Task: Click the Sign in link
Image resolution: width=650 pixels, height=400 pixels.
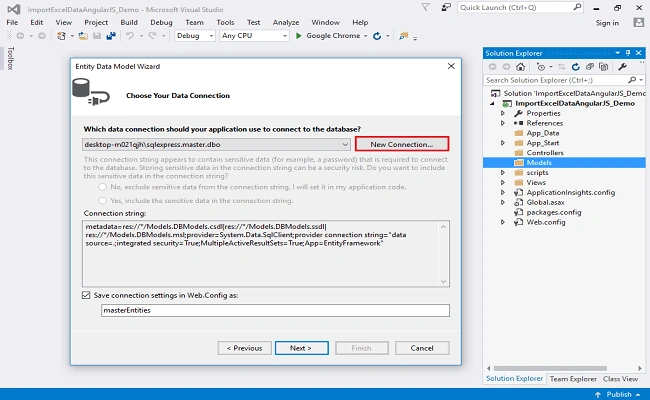Action: pos(607,23)
